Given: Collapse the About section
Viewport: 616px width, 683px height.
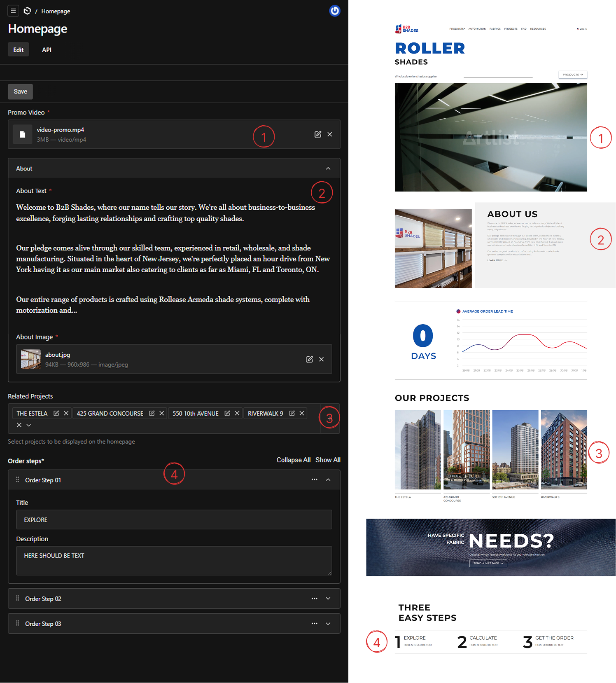Looking at the screenshot, I should (328, 168).
